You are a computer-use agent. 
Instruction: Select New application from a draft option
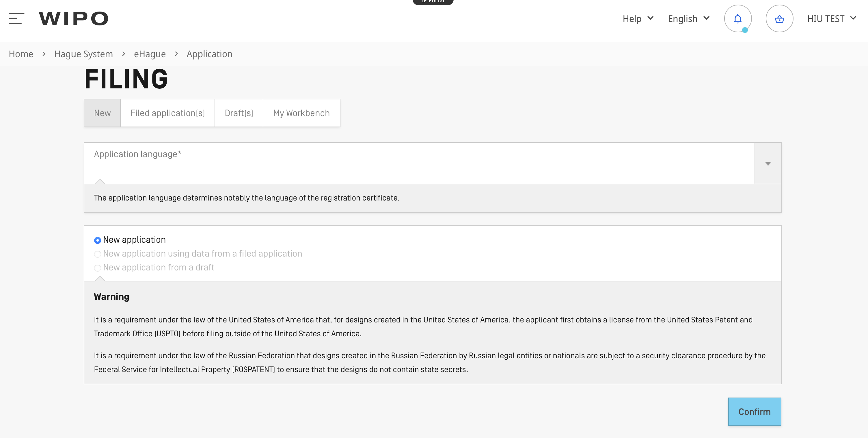pyautogui.click(x=97, y=268)
